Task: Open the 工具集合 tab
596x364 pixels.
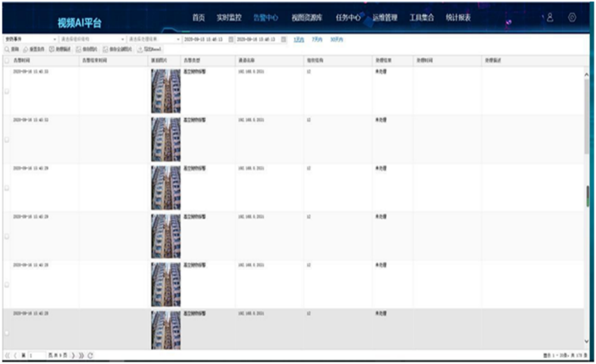Action: point(422,17)
